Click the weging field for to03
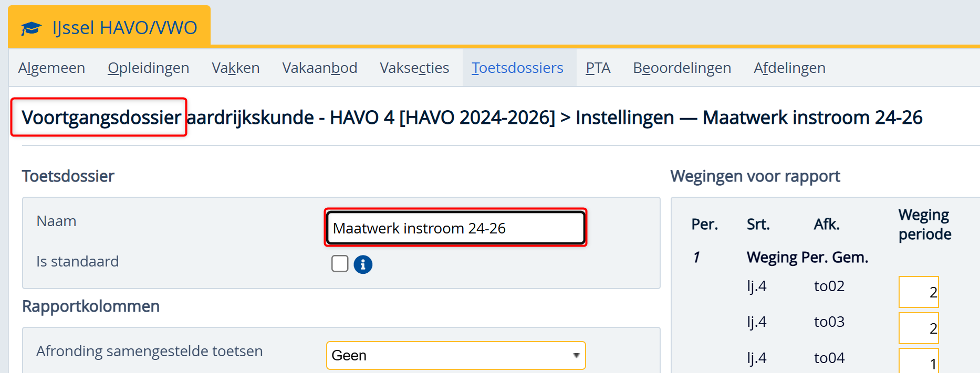980x373 pixels. click(x=919, y=328)
